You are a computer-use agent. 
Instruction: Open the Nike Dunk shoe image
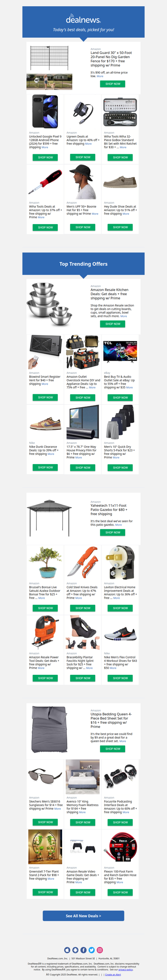[46, 423]
